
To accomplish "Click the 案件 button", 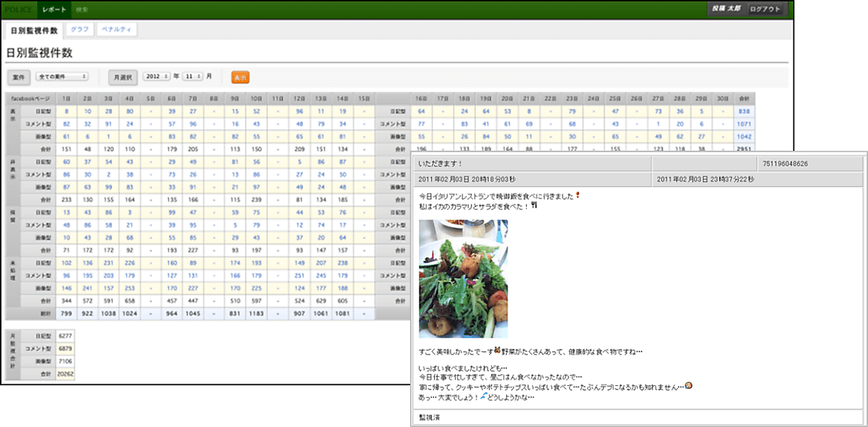I will (x=19, y=77).
